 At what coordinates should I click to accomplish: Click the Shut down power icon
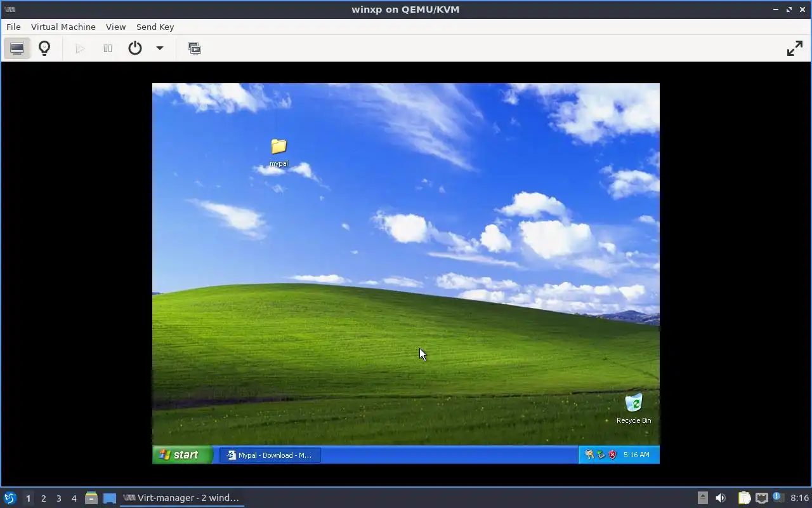click(x=135, y=48)
